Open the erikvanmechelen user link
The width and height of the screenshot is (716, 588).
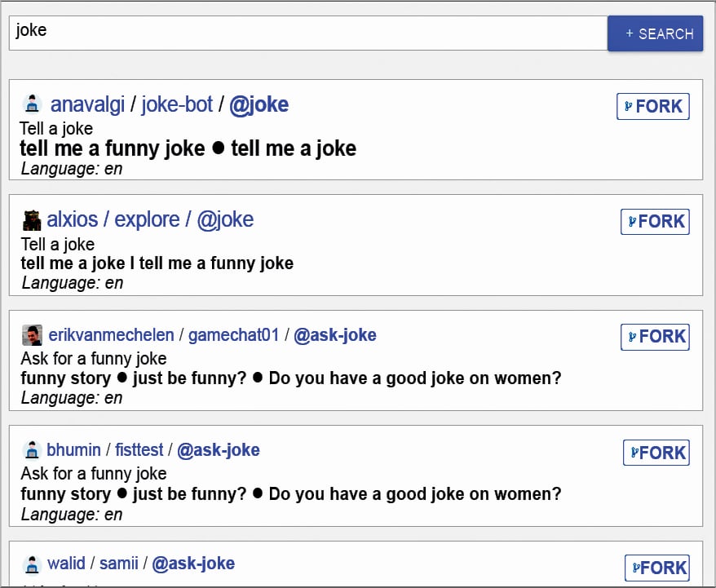(111, 335)
